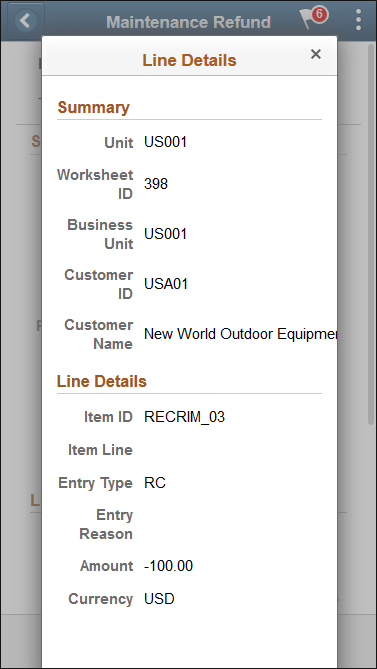Select Customer ID value USA01
Image resolution: width=377 pixels, height=669 pixels.
[x=166, y=284]
